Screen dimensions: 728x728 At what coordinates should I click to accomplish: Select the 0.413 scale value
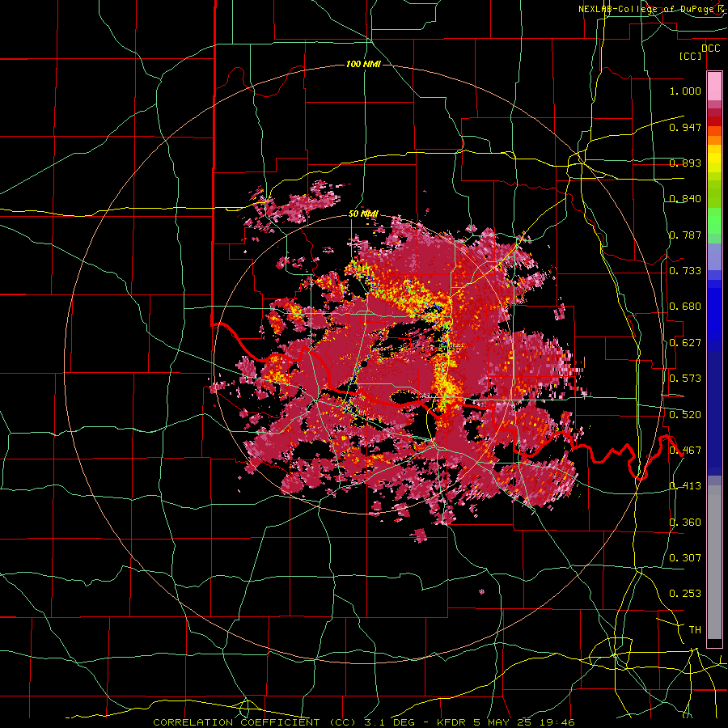tap(685, 486)
